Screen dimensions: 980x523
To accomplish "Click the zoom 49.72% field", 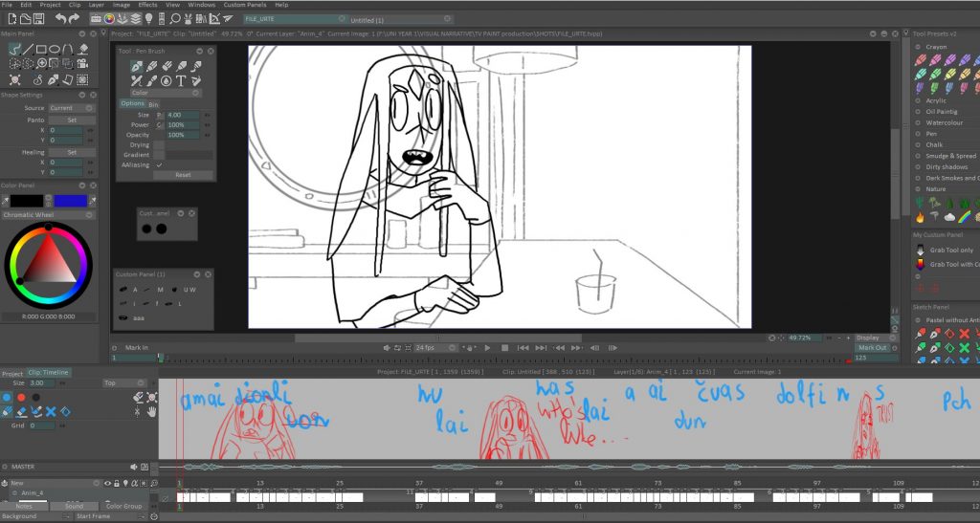I will pyautogui.click(x=803, y=338).
